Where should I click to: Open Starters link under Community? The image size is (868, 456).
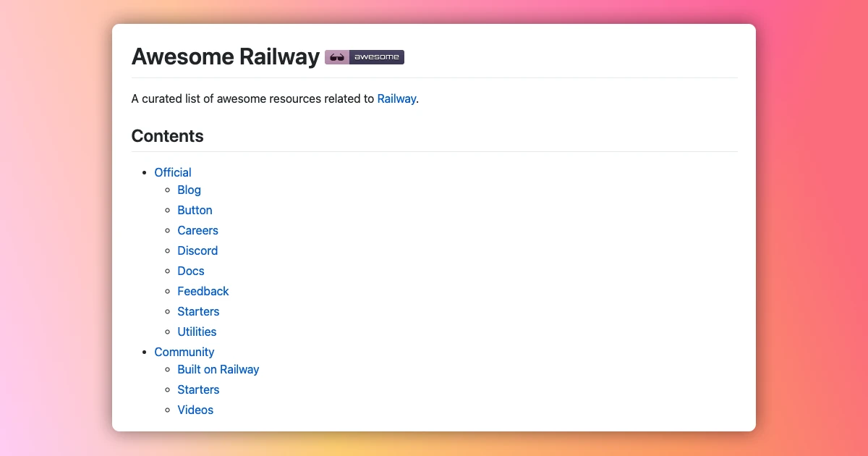tap(198, 389)
